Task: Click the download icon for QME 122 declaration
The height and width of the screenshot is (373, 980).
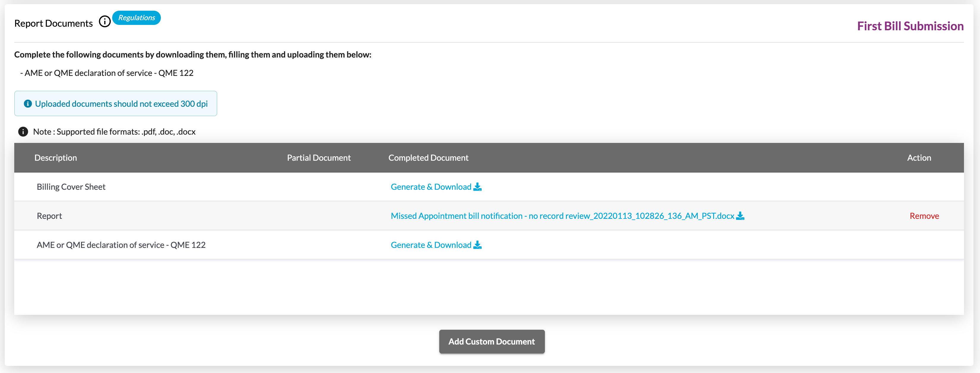Action: pyautogui.click(x=478, y=245)
